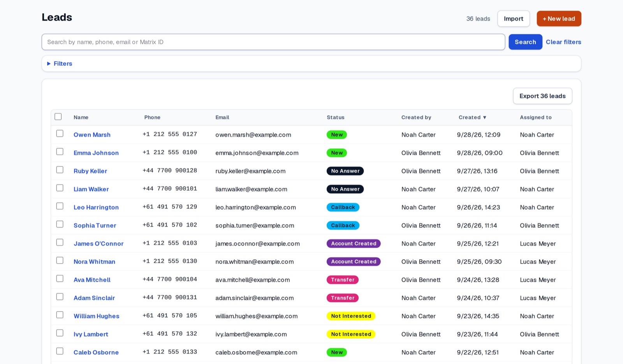Viewport: 623px width, 364px height.
Task: Open William Hughes lead details
Action: (x=97, y=316)
